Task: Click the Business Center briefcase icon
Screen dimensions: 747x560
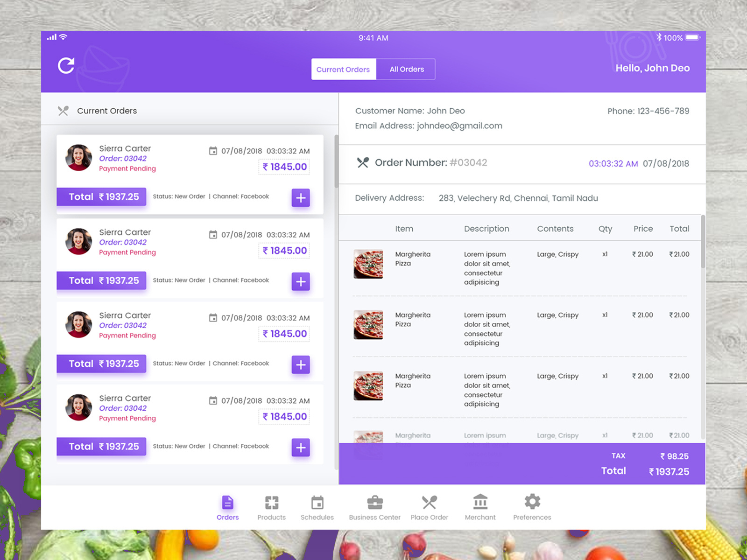Action: coord(374,503)
